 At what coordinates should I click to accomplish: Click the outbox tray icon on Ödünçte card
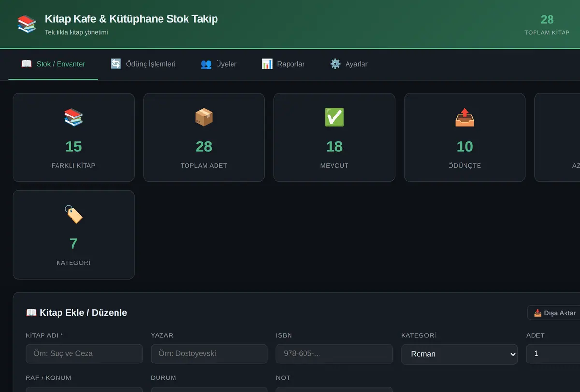465,117
